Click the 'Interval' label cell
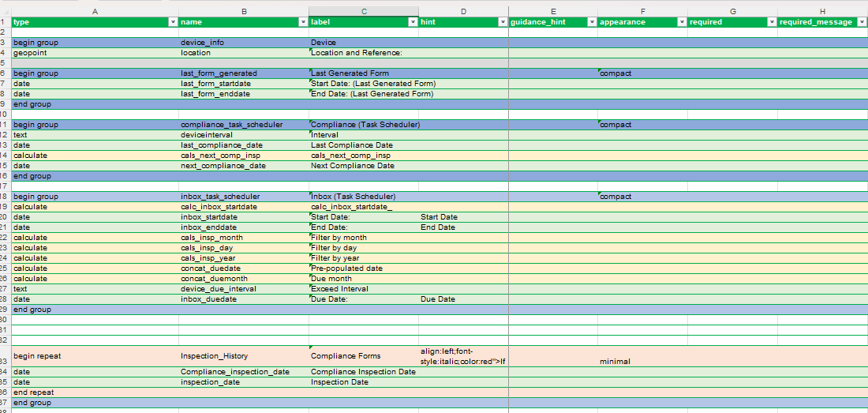The width and height of the screenshot is (868, 413). [x=364, y=135]
